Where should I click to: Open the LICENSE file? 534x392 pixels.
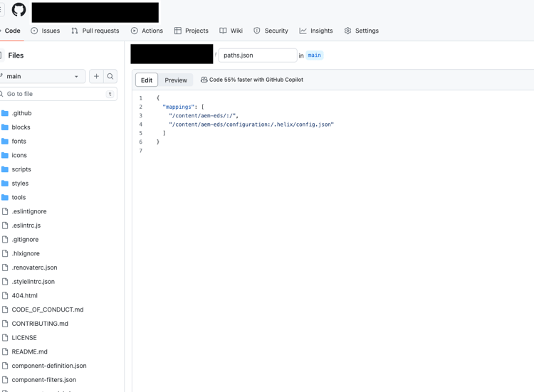[24, 337]
